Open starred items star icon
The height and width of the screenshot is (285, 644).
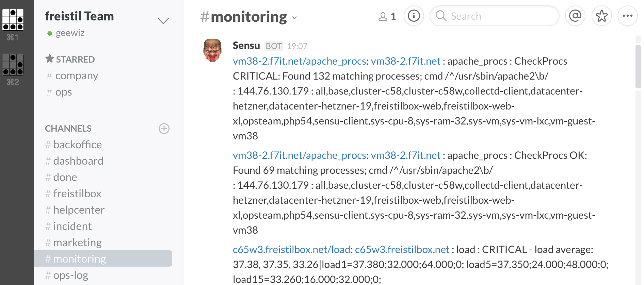(601, 16)
